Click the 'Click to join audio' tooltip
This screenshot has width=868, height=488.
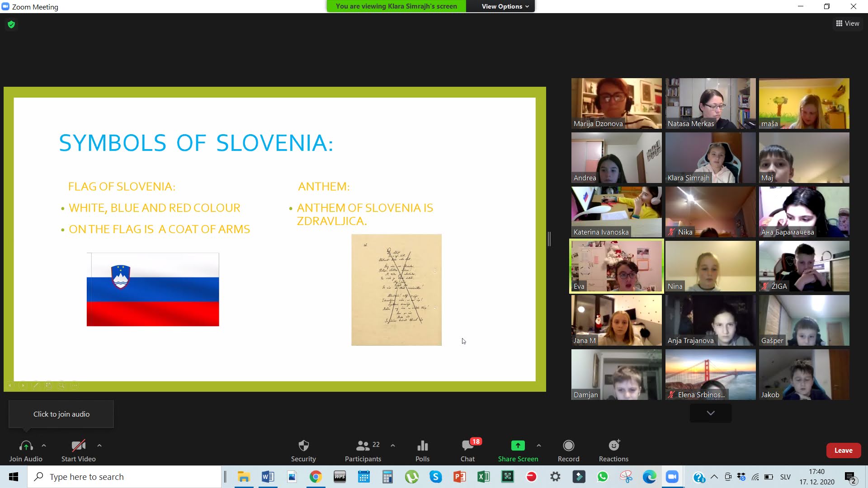pos(61,414)
